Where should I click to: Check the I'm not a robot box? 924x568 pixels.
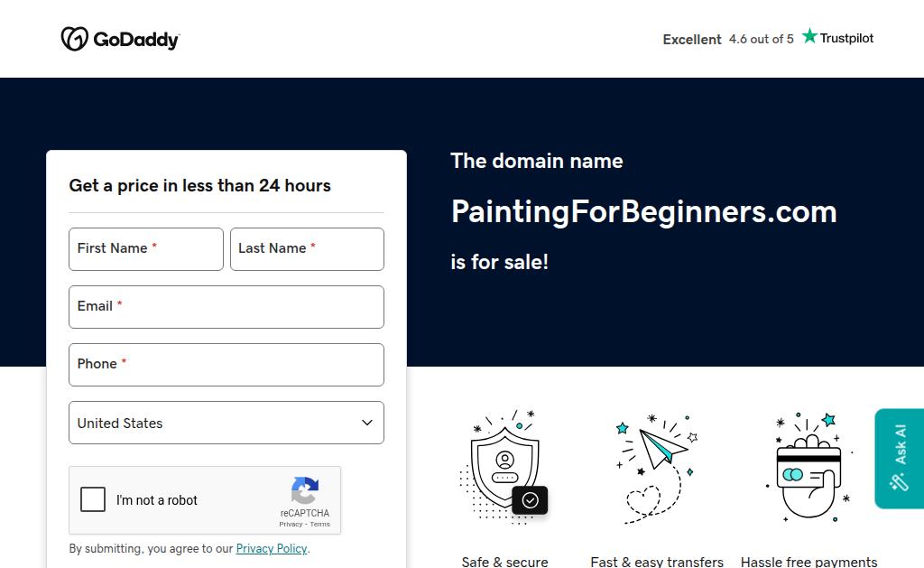93,499
